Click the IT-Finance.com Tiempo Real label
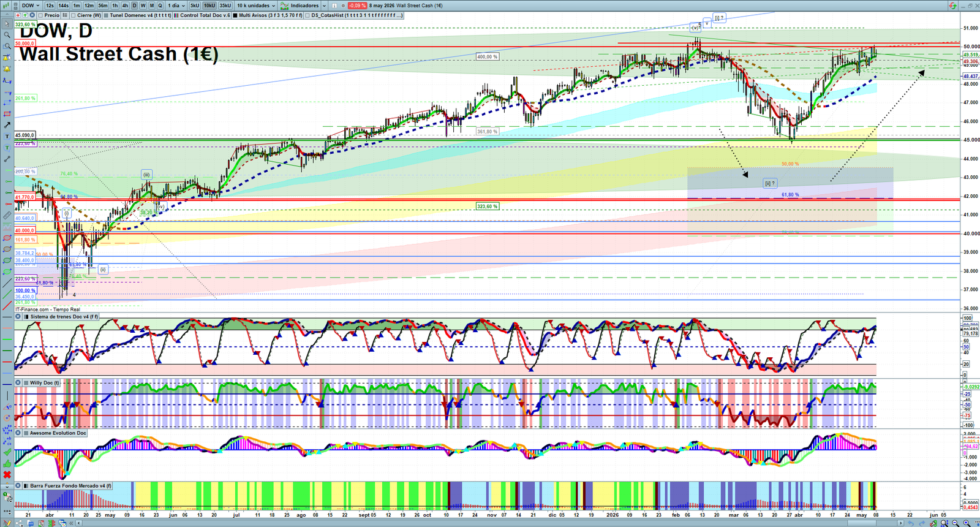 [48, 309]
